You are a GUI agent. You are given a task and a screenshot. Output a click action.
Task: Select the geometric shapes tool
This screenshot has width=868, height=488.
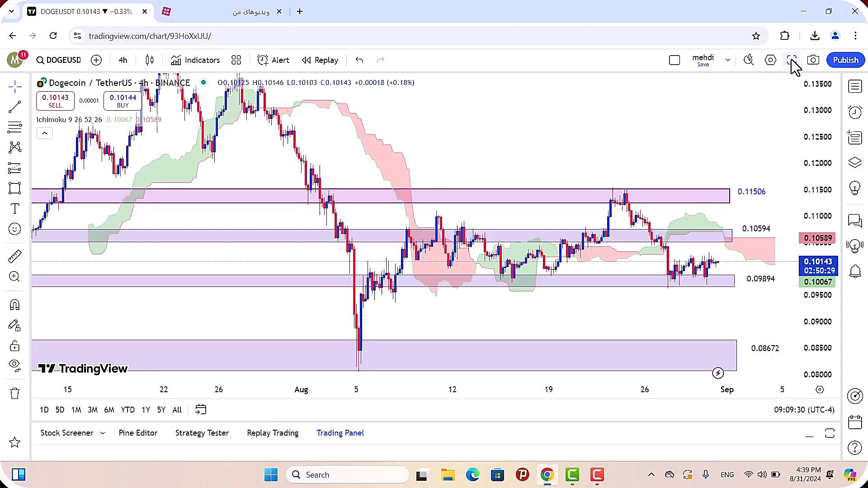pos(14,188)
